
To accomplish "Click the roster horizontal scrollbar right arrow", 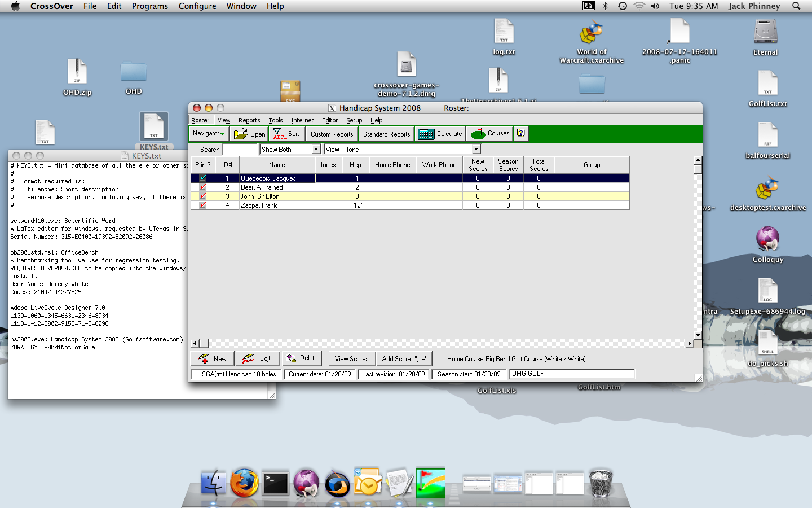I will (689, 343).
